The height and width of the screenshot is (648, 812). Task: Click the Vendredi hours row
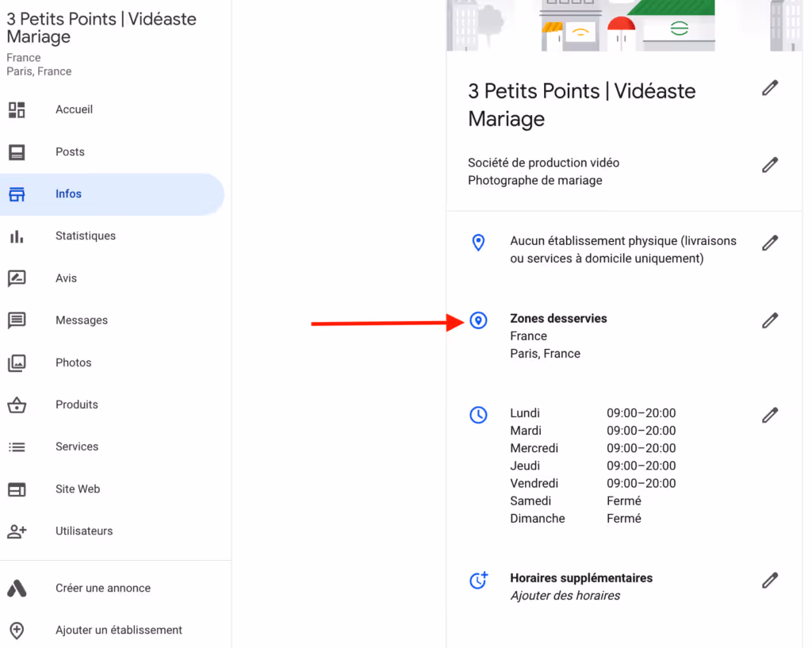592,484
